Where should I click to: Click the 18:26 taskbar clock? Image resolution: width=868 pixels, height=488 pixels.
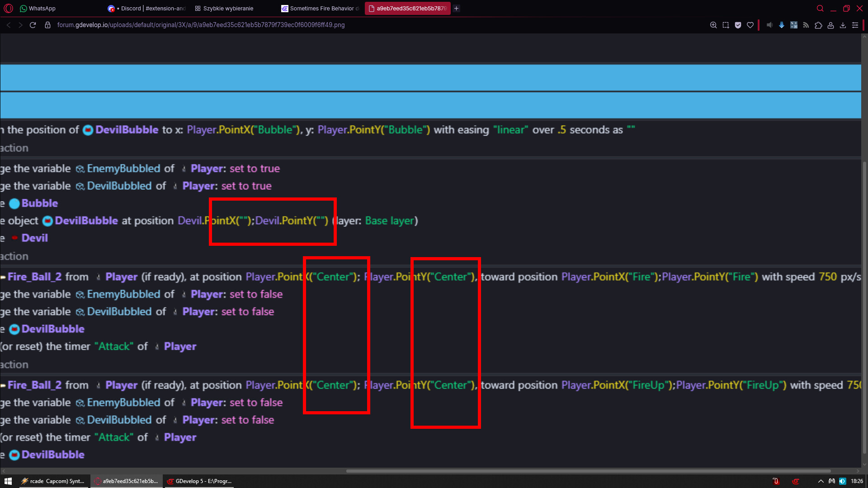pos(857,481)
